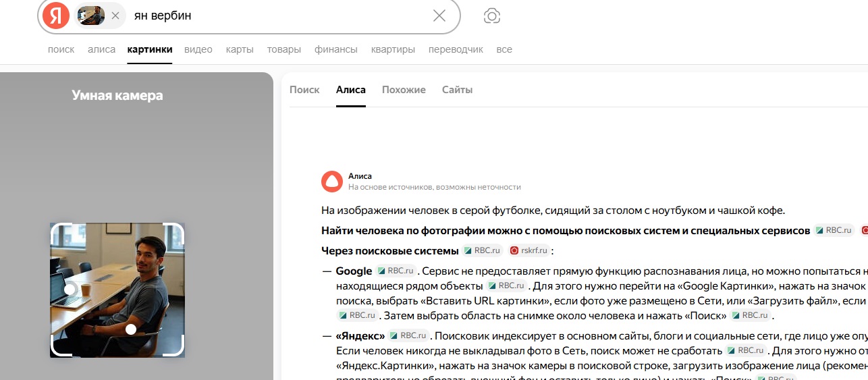Click the Yandex logo icon
Screen dimensions: 868x380
pyautogui.click(x=55, y=16)
